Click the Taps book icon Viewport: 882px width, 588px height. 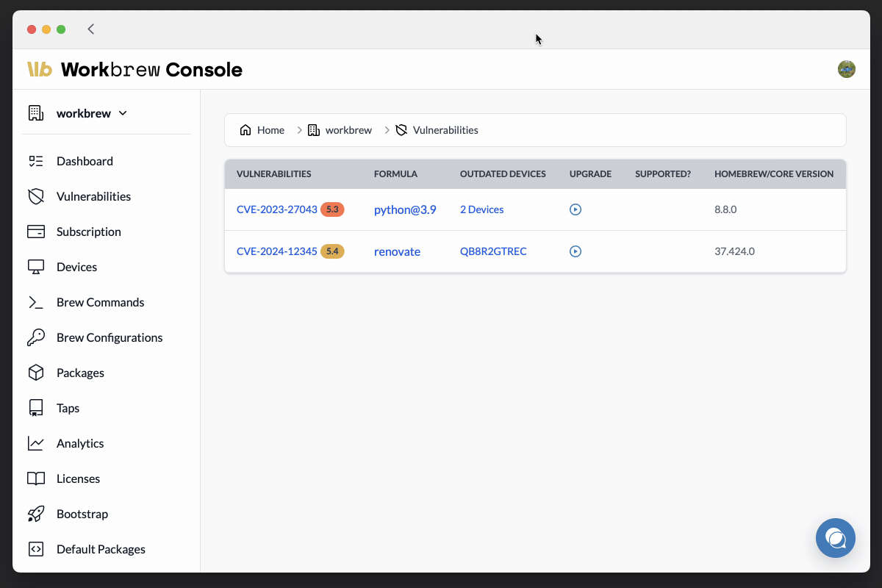pos(35,408)
